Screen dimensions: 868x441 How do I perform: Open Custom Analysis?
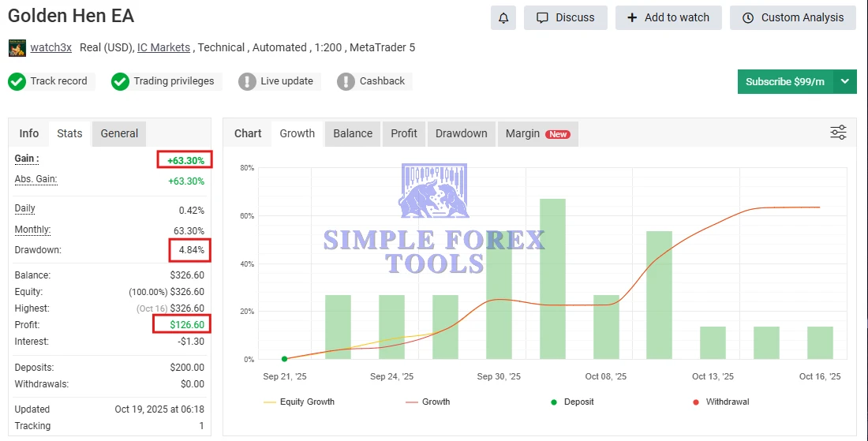coord(792,17)
